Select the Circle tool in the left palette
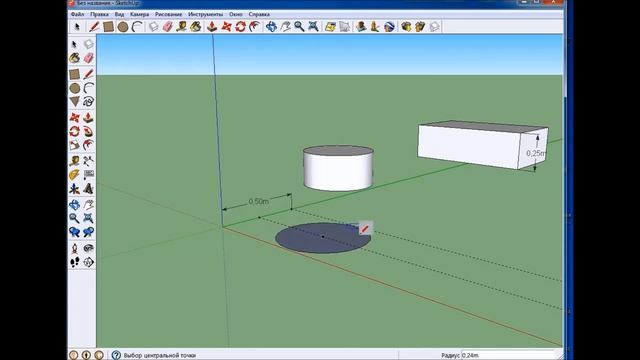 click(x=74, y=88)
